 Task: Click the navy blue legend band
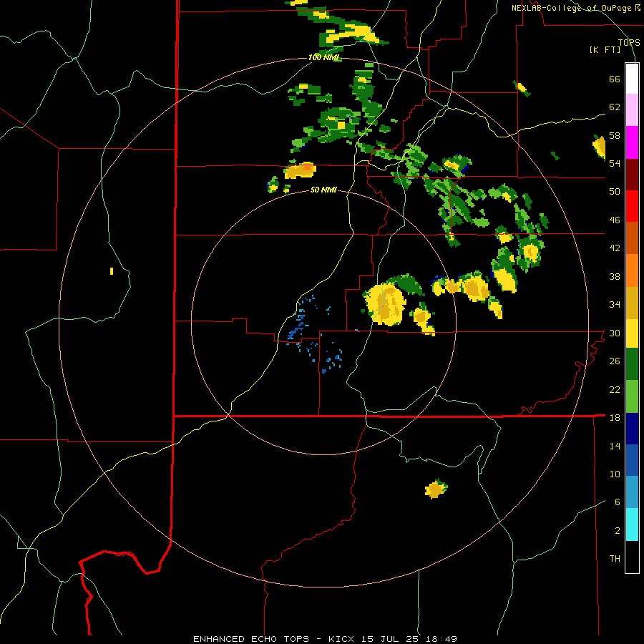(632, 429)
